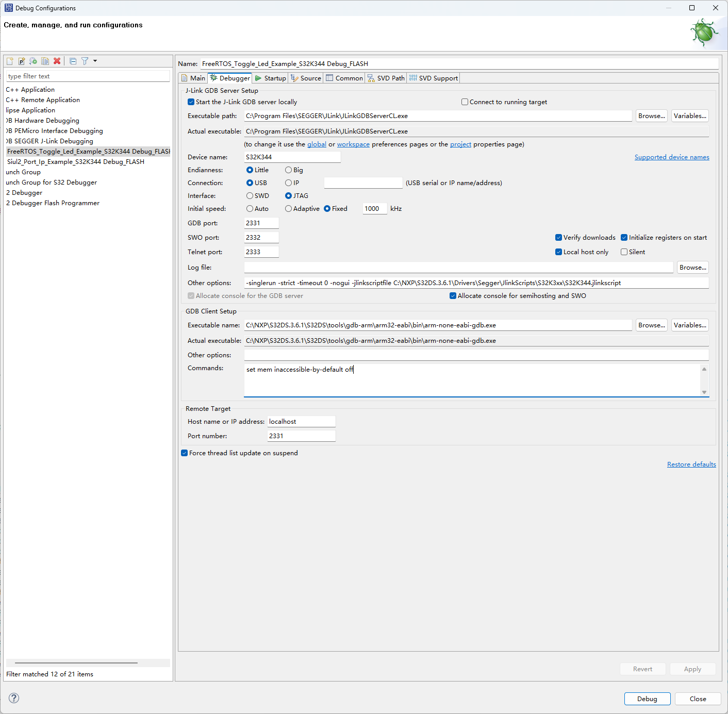728x714 pixels.
Task: Toggle Allocate console for semihosting and SWO
Action: pyautogui.click(x=453, y=296)
